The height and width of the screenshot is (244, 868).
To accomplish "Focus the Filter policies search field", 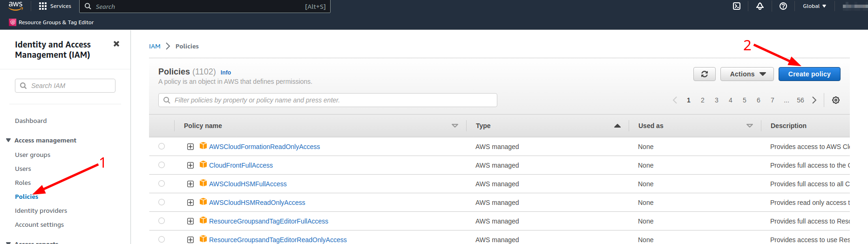I will pyautogui.click(x=328, y=100).
